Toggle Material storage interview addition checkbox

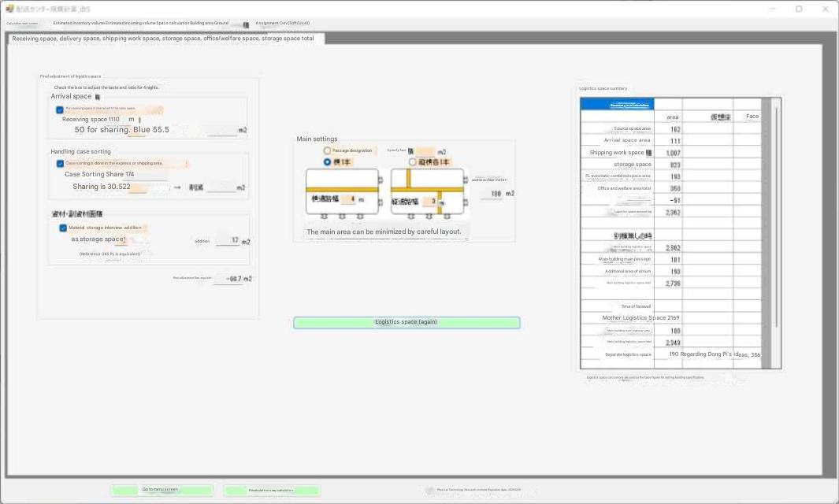click(63, 228)
